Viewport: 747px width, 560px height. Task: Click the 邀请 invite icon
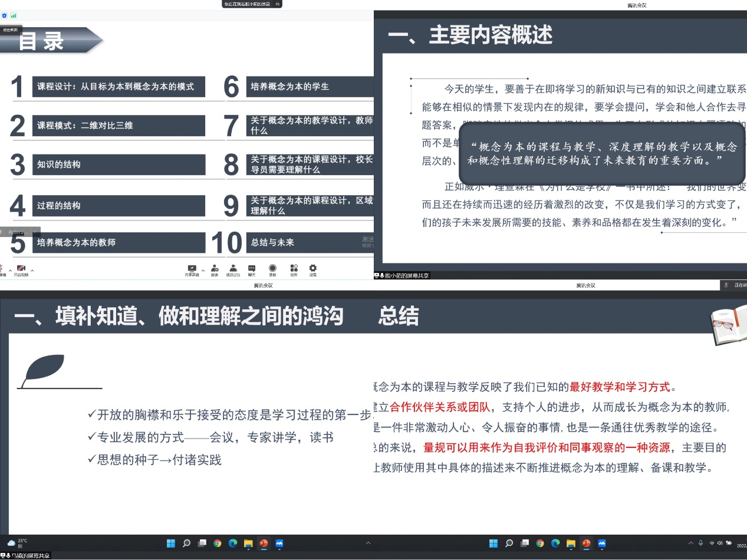pos(215,269)
